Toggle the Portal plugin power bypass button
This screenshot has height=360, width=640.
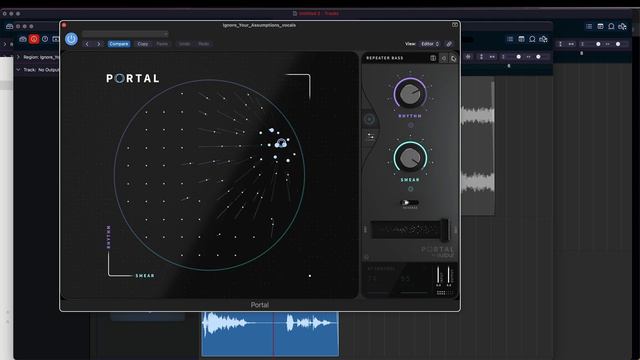71,39
